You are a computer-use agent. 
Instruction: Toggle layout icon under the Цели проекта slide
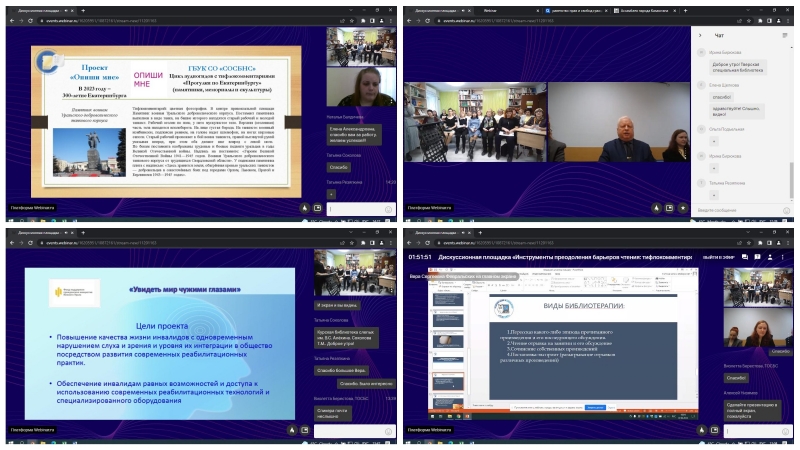tap(305, 429)
